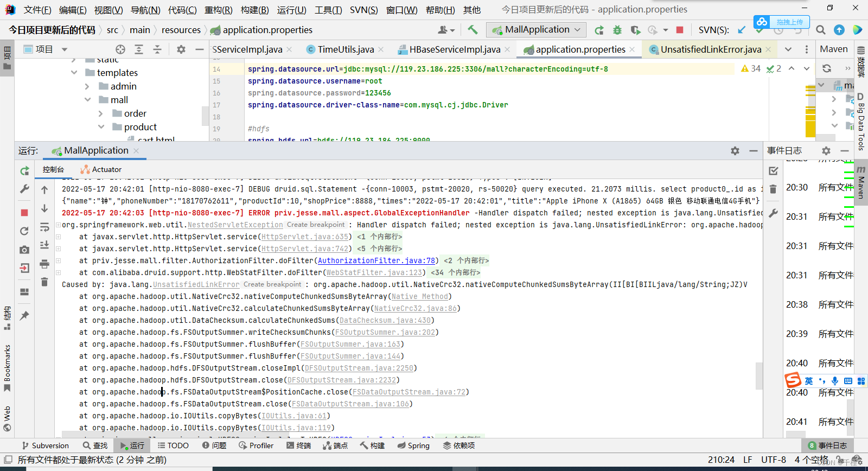This screenshot has width=868, height=471.
Task: Open the 项目 view dropdown
Action: point(65,49)
